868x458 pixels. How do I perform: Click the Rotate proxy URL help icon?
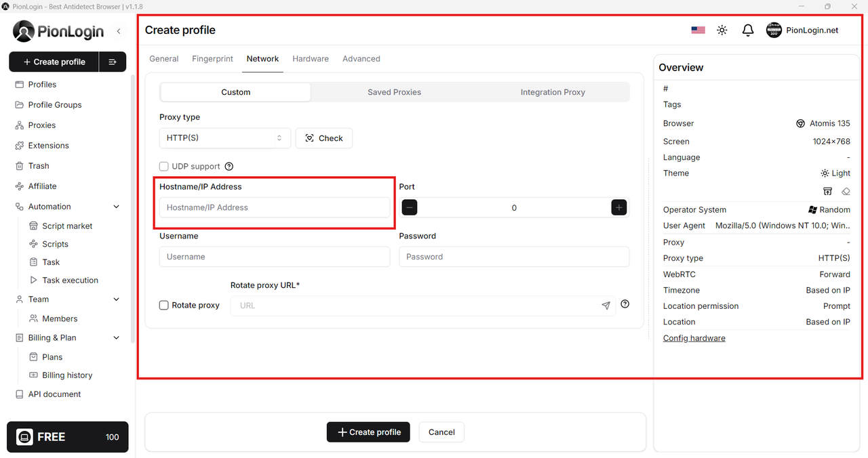pos(625,304)
